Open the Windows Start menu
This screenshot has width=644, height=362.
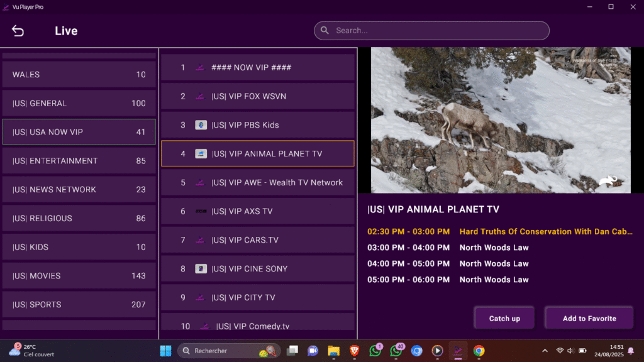pyautogui.click(x=165, y=351)
